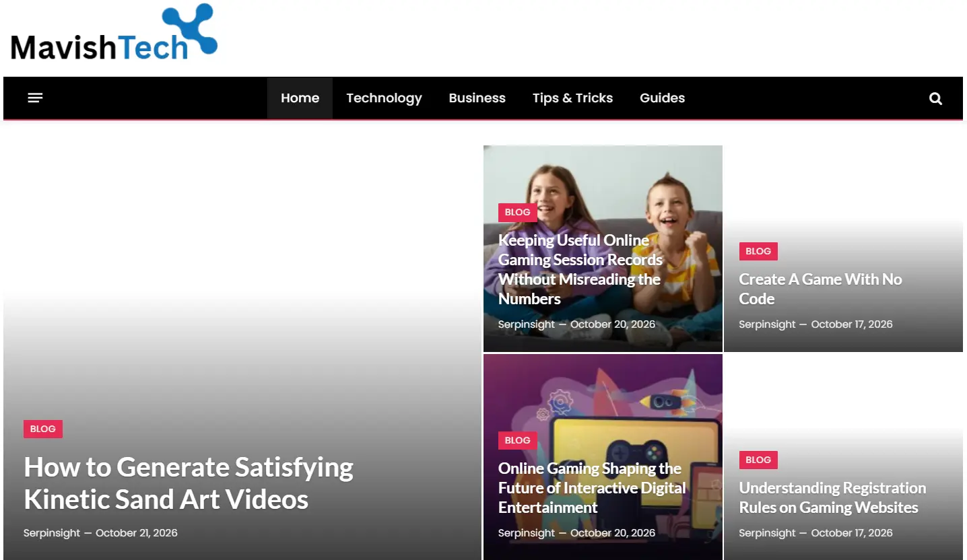967x560 pixels.
Task: Select the Business menu item
Action: [477, 98]
